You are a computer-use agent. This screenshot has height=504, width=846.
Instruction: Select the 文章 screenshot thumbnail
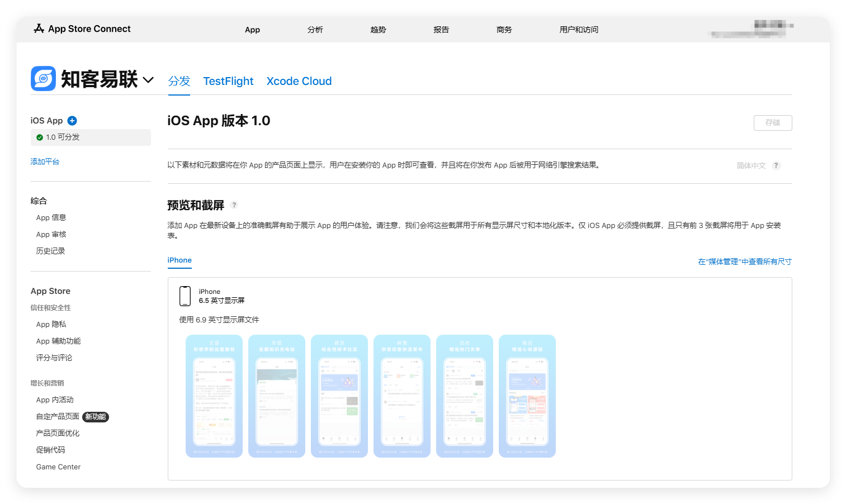214,396
